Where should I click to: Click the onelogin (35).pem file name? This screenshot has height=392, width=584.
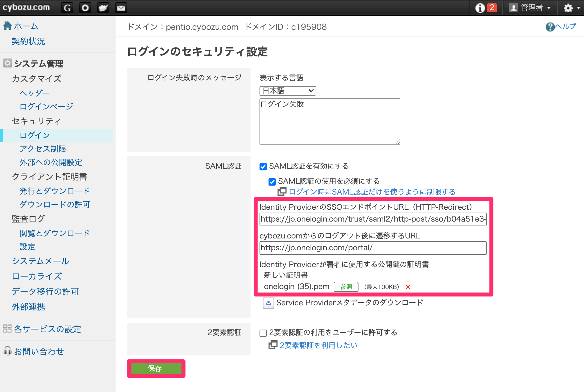[297, 287]
